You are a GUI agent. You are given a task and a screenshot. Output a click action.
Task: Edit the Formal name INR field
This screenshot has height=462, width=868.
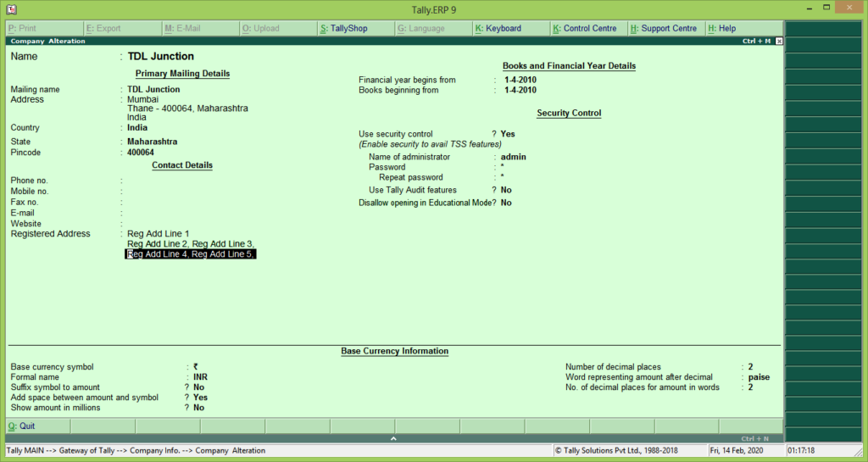pos(200,376)
